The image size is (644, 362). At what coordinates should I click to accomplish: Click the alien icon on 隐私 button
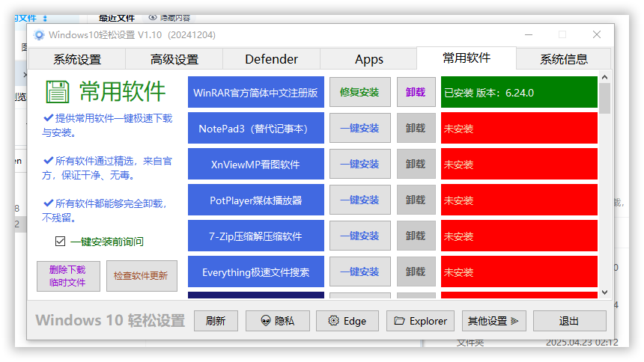[x=266, y=321]
